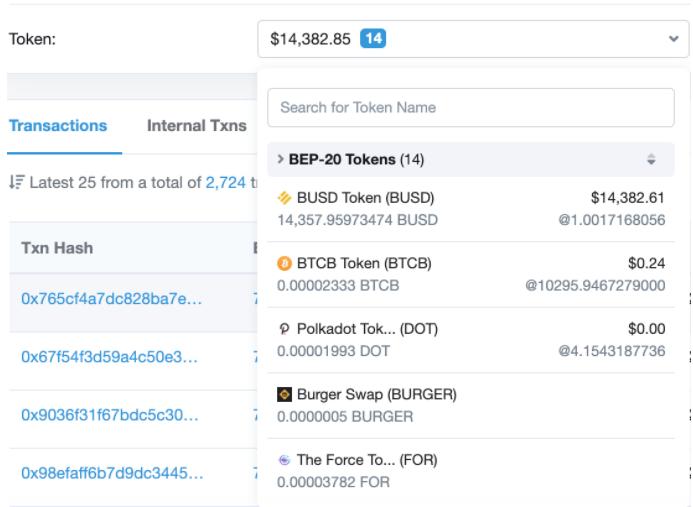Click the sort arrows in BEP-20 header
Viewport: 693px width, 507px height.
coord(651,160)
